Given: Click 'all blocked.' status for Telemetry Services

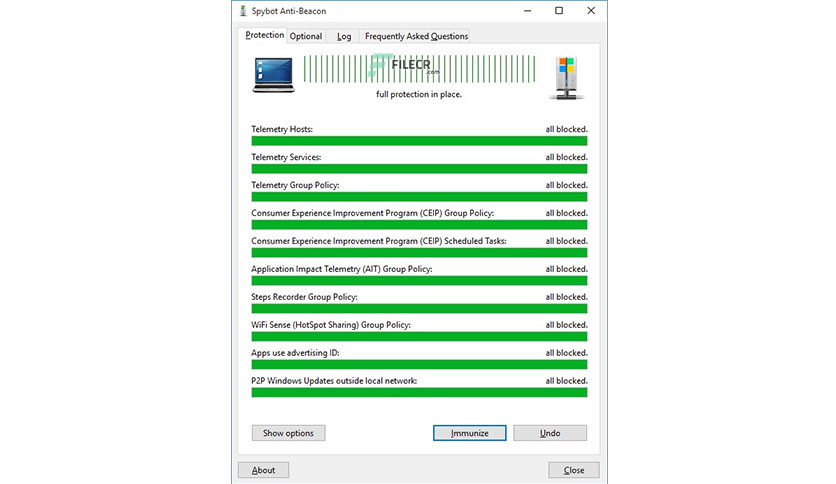Looking at the screenshot, I should point(566,157).
